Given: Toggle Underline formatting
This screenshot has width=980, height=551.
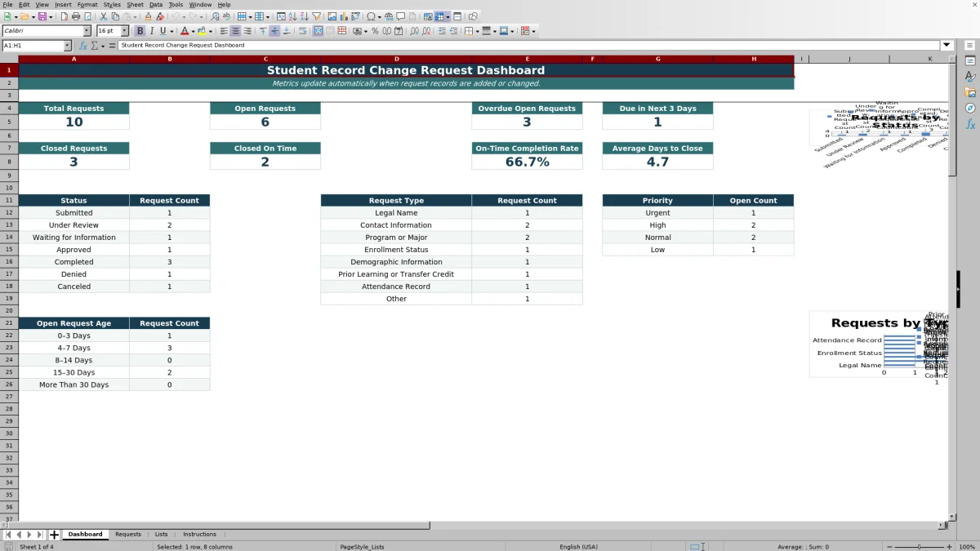Looking at the screenshot, I should point(163,31).
